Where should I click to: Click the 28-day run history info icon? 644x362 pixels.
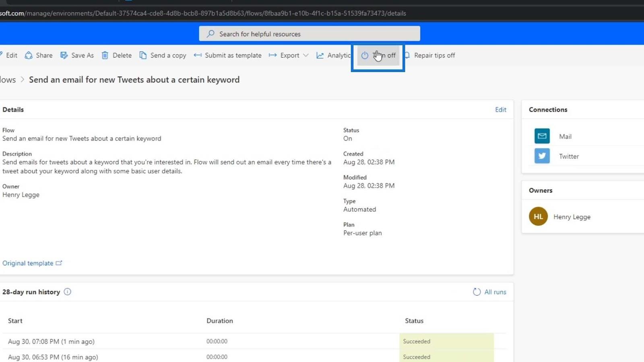coord(68,292)
